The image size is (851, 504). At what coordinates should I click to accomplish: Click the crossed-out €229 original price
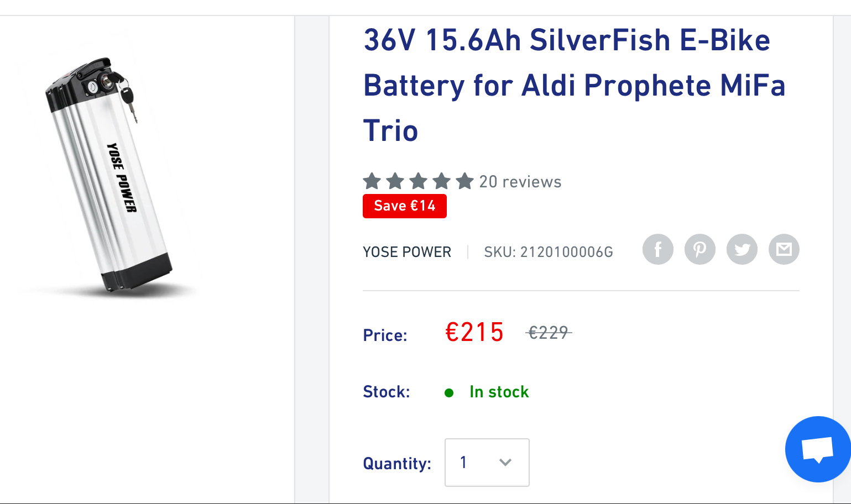coord(548,333)
